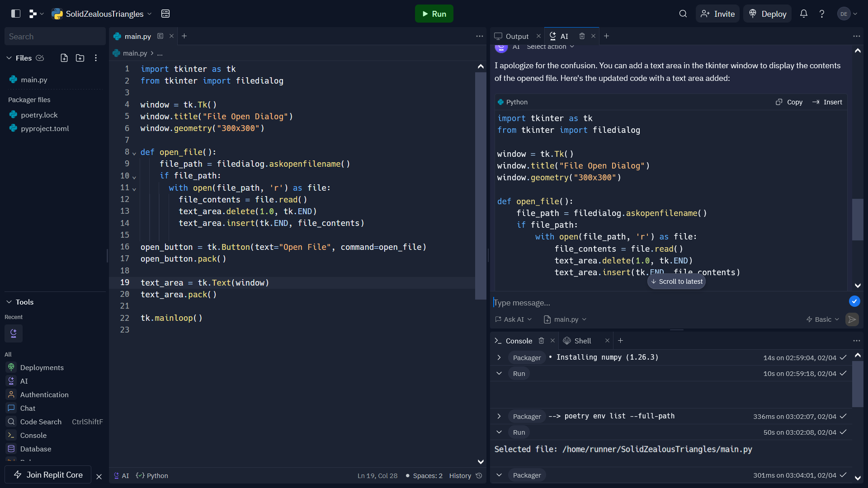This screenshot has height=488, width=868.
Task: Toggle the left sidebar panel icon
Action: tap(16, 14)
